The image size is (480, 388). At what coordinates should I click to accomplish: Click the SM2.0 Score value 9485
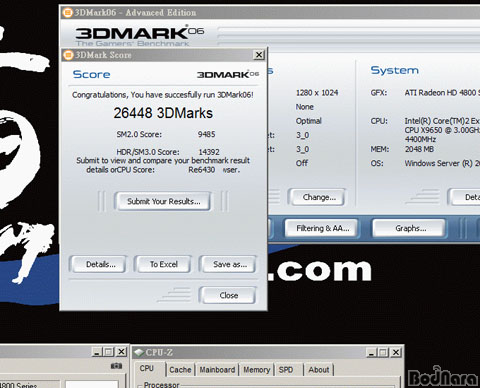click(x=206, y=134)
